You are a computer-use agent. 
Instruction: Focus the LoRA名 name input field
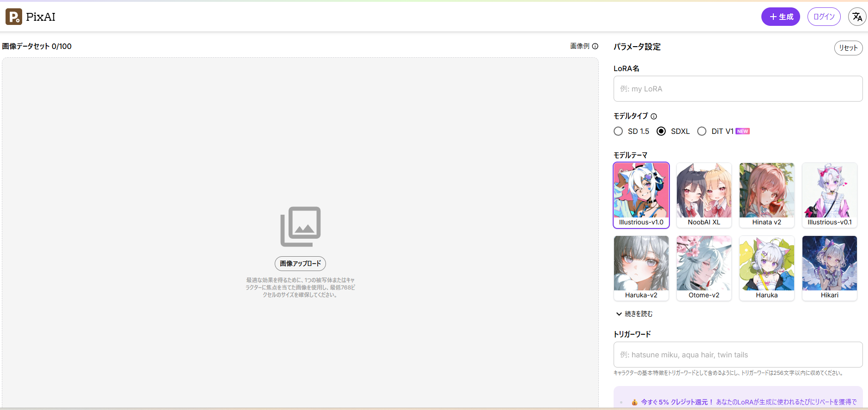click(x=738, y=89)
